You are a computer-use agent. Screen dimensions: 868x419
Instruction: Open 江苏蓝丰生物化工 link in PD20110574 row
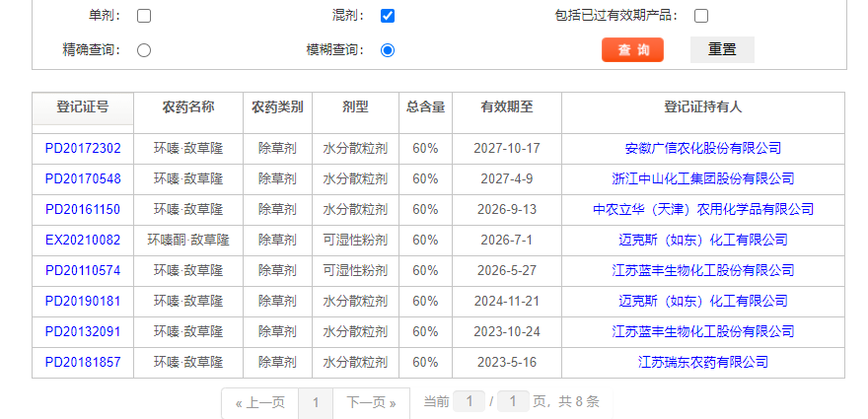(703, 270)
